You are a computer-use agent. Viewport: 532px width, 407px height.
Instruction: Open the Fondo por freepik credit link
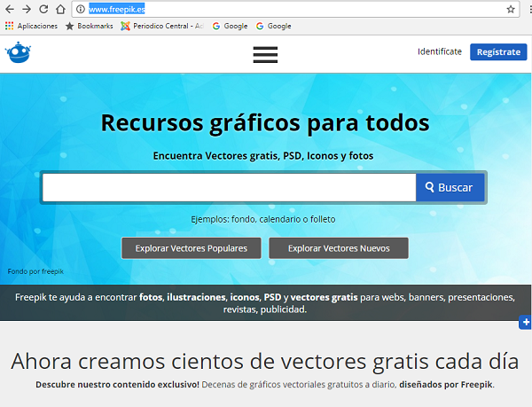[x=35, y=271]
